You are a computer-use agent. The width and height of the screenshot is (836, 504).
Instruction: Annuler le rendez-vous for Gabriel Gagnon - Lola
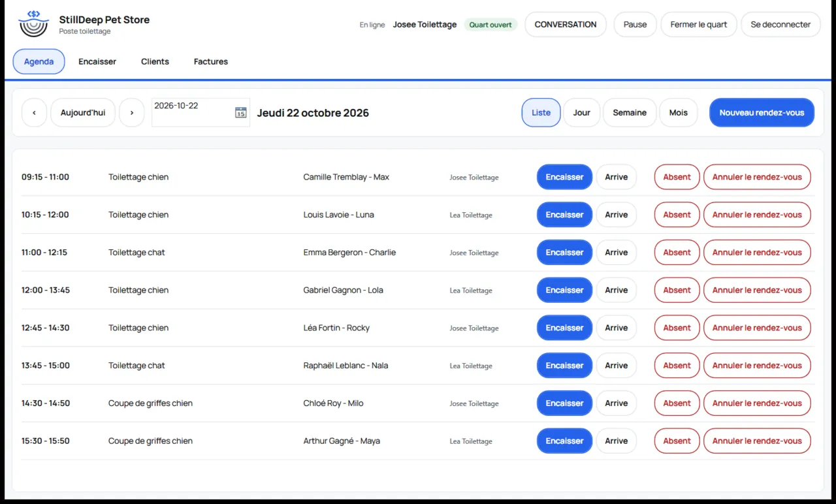coord(757,290)
